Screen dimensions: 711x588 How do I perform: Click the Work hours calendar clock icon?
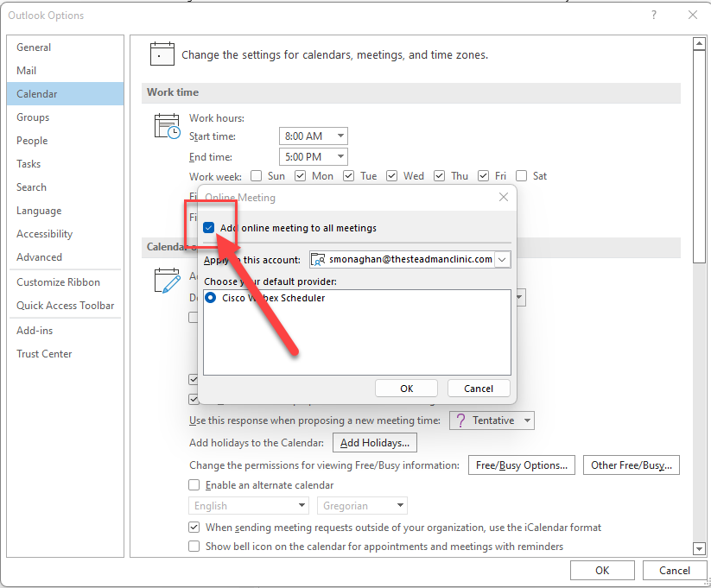[167, 126]
